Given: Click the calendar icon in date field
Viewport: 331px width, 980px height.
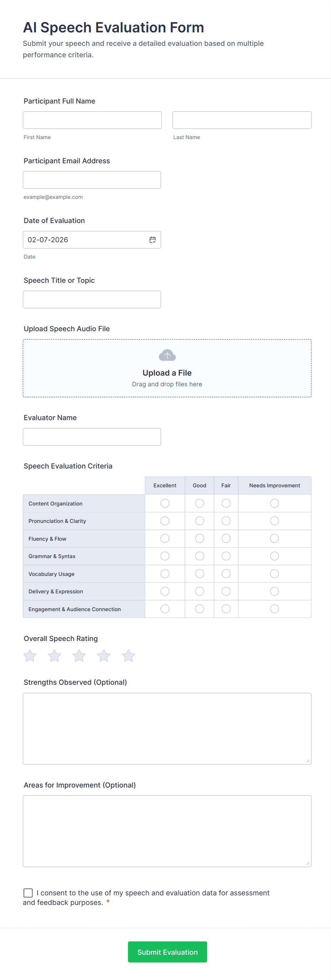Looking at the screenshot, I should (153, 240).
